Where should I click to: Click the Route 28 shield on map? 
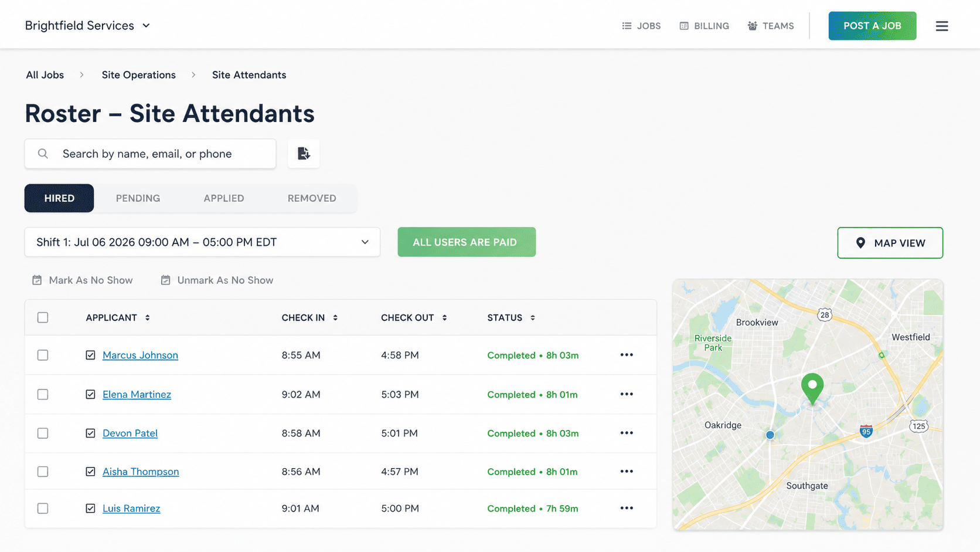point(825,315)
